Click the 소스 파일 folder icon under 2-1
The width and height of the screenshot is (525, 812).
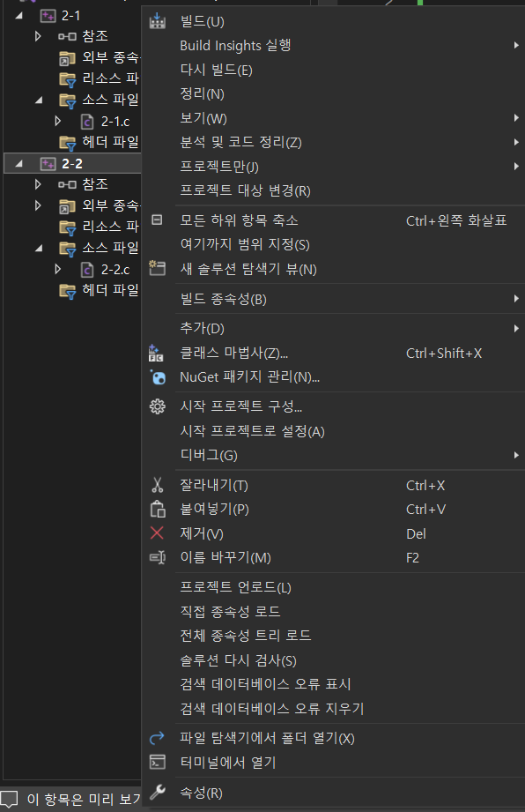click(67, 101)
